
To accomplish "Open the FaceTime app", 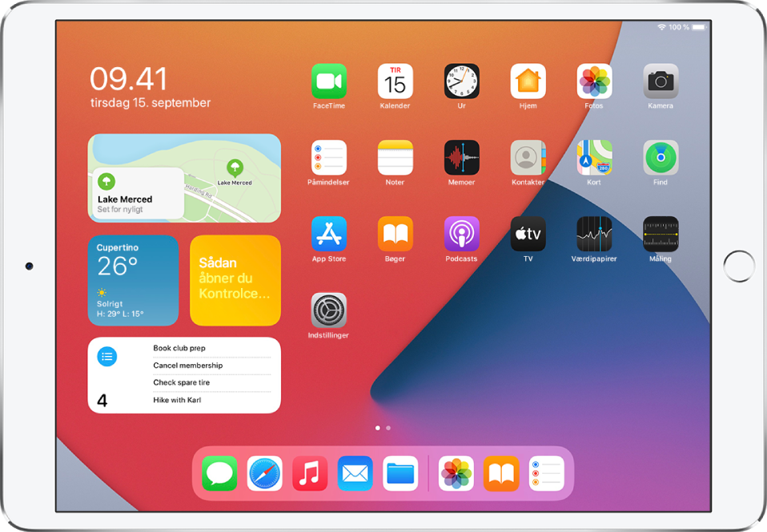I will coord(329,81).
